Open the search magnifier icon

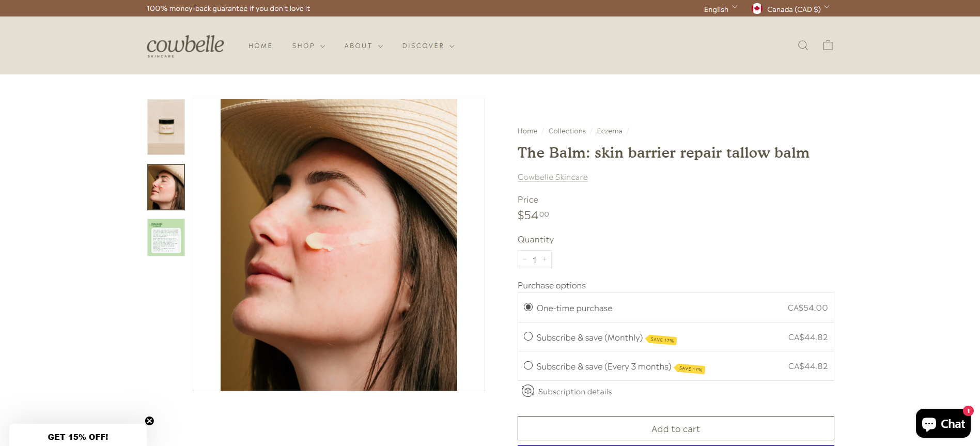click(x=803, y=45)
